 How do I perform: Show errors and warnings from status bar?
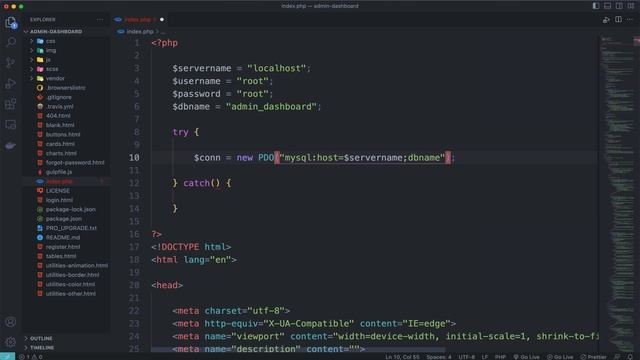pyautogui.click(x=31, y=357)
